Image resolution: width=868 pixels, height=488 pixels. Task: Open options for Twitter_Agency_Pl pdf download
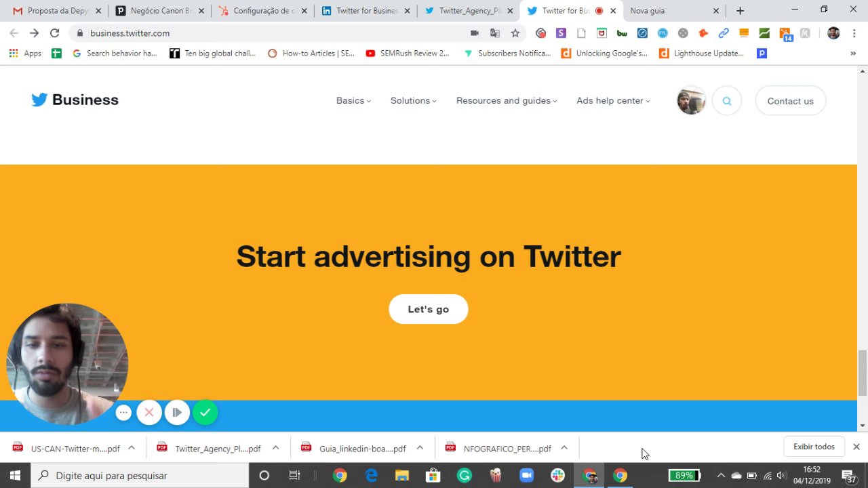tap(275, 448)
